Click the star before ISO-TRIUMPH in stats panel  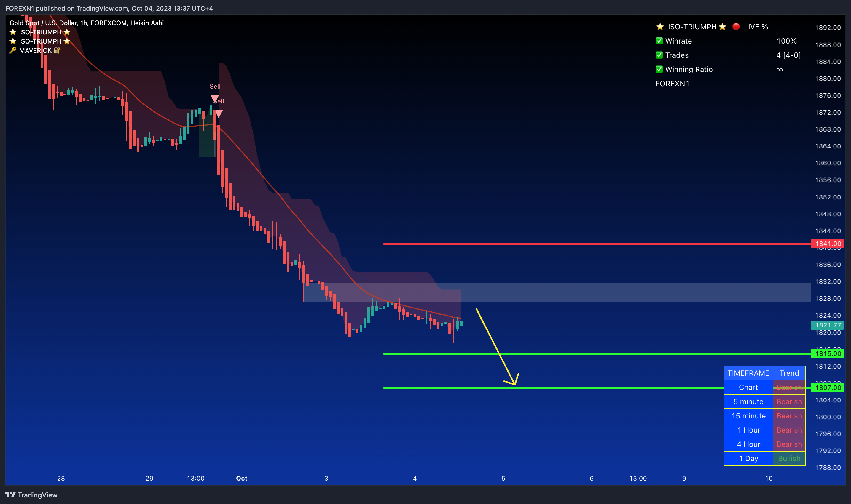(660, 27)
